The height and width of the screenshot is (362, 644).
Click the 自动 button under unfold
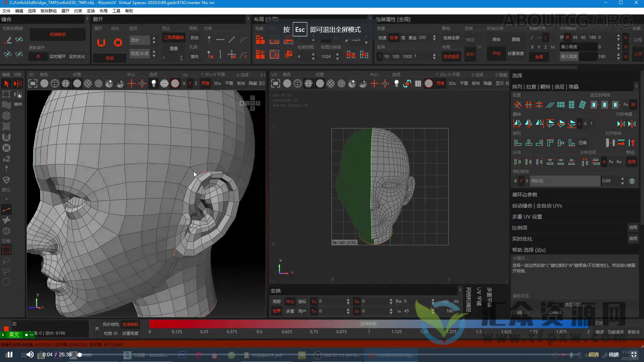point(110,58)
